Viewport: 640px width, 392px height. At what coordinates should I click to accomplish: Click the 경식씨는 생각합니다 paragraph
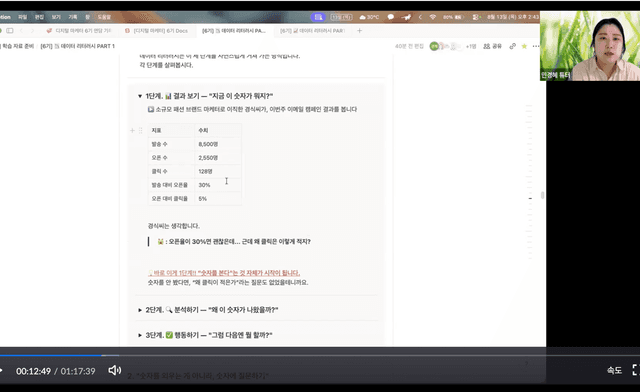click(173, 226)
